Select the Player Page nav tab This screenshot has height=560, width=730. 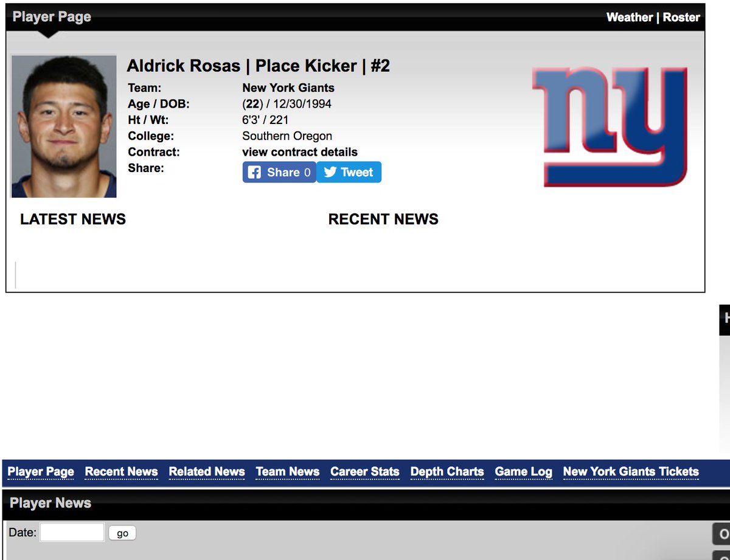pyautogui.click(x=41, y=472)
